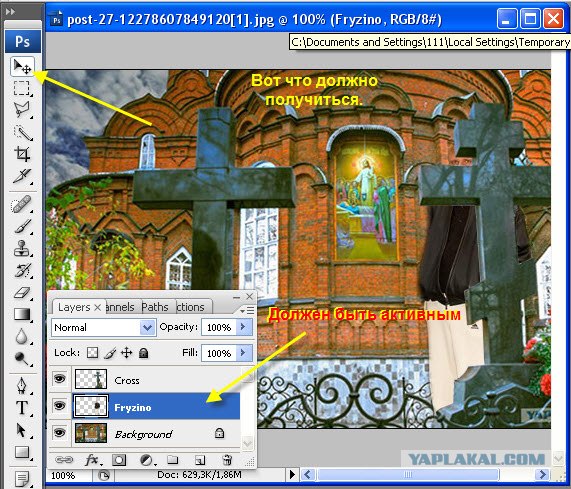Select the Rectangular Marquee tool
The width and height of the screenshot is (571, 489).
[x=22, y=88]
